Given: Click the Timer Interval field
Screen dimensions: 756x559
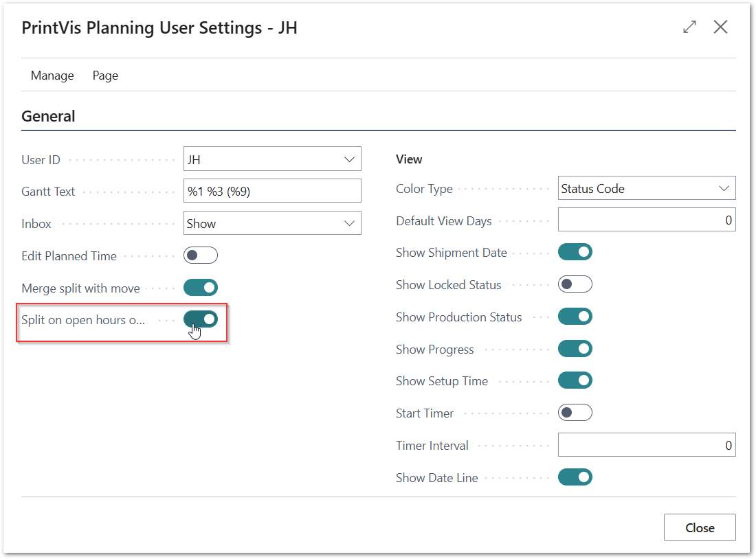Looking at the screenshot, I should pyautogui.click(x=646, y=445).
